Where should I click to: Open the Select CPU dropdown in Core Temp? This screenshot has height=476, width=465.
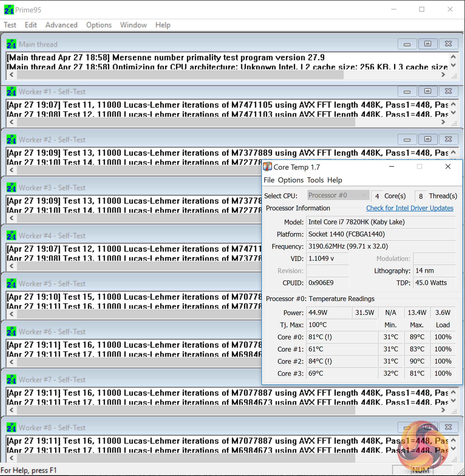pos(338,195)
